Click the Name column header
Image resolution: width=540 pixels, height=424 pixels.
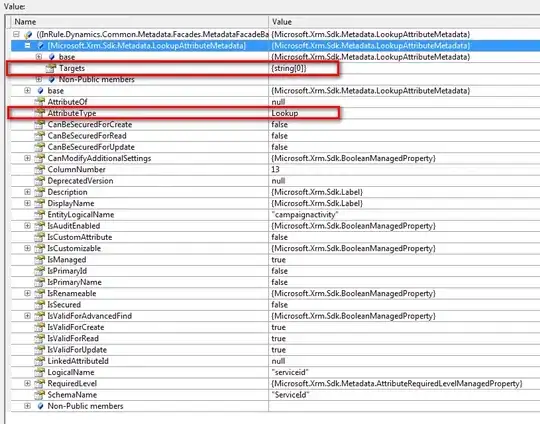point(139,22)
